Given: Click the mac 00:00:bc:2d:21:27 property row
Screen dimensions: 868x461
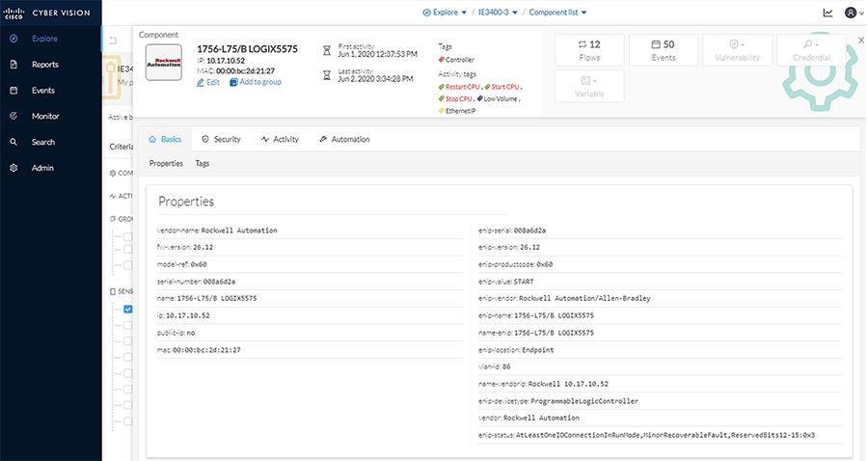Looking at the screenshot, I should click(x=310, y=350).
